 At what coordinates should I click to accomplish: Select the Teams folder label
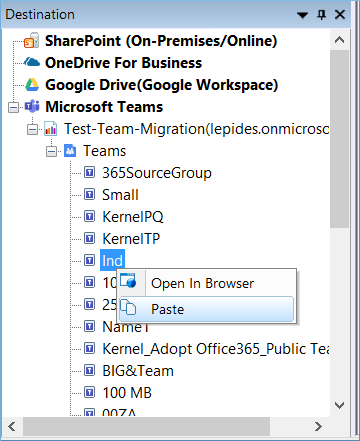[x=104, y=151]
